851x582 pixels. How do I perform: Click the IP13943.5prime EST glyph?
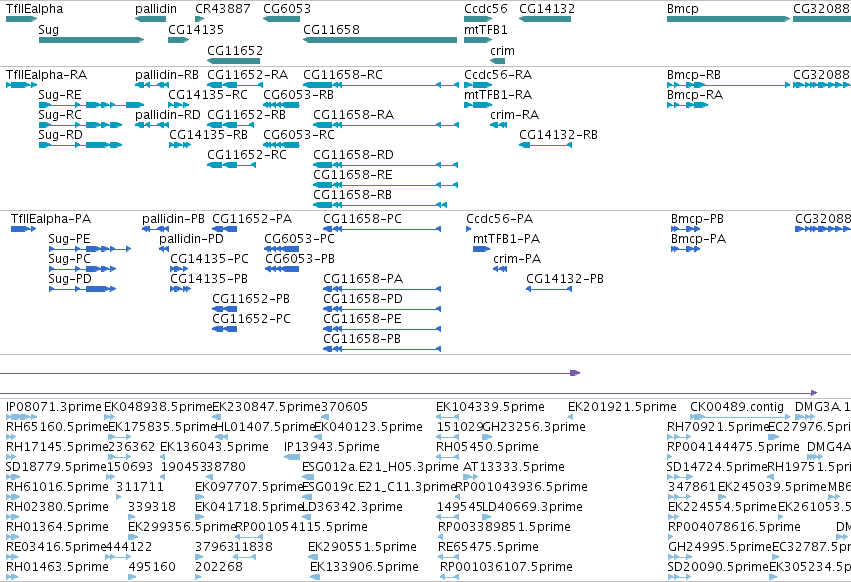292,457
